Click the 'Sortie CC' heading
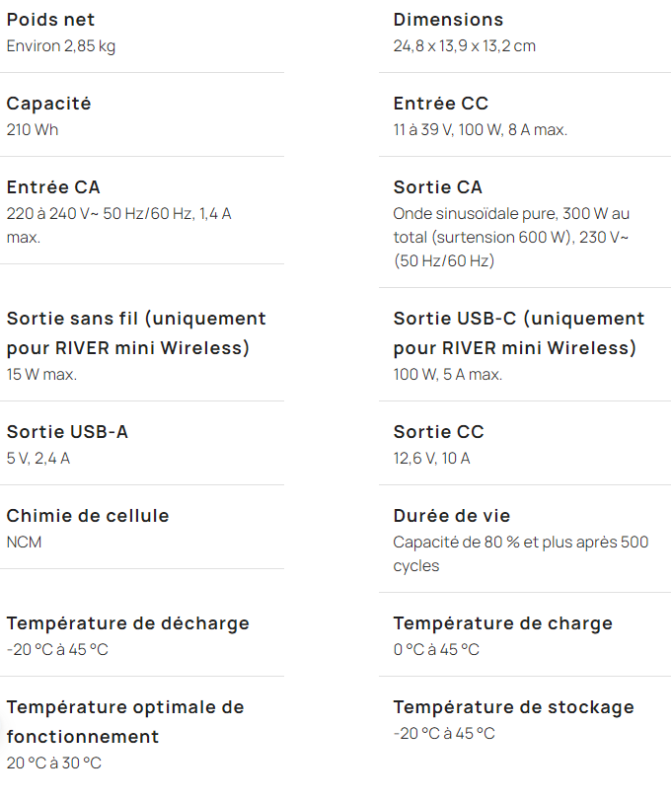This screenshot has width=672, height=800. pos(438,432)
